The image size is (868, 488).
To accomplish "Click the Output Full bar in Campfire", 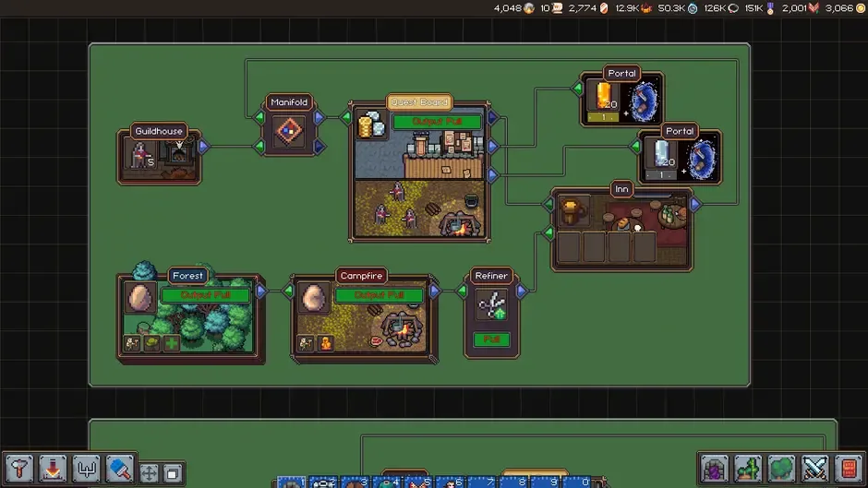I will click(380, 295).
